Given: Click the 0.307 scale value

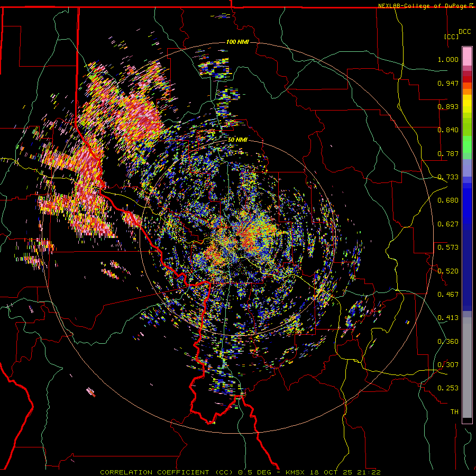Looking at the screenshot, I should tap(448, 365).
